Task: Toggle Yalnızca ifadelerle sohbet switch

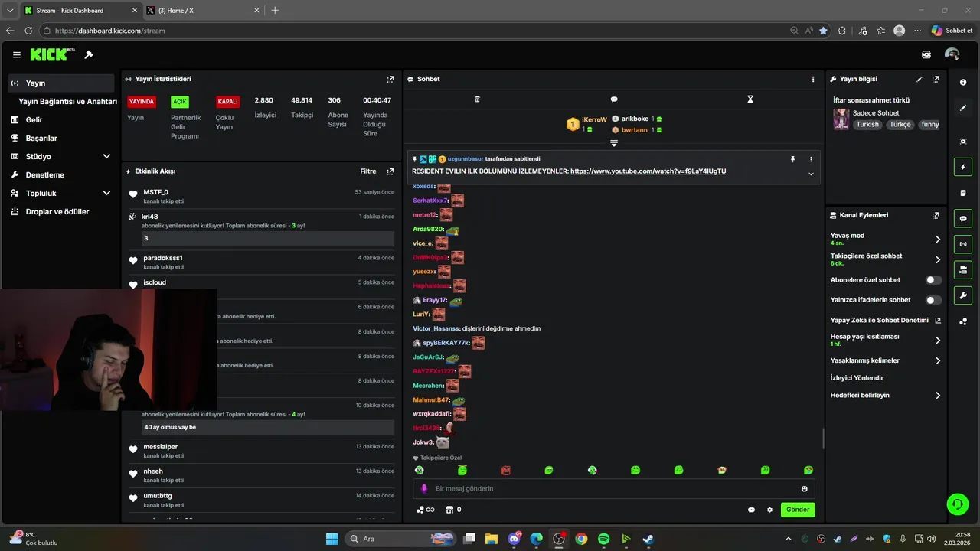Action: [933, 300]
